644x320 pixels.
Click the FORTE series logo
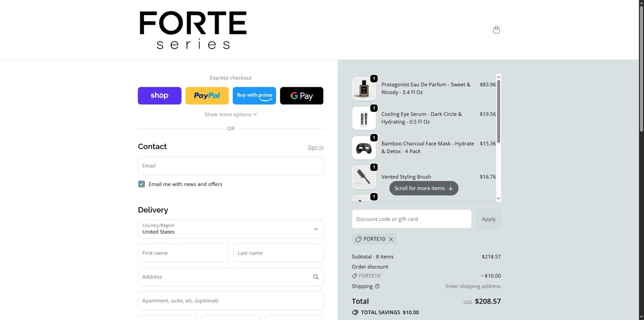tap(193, 30)
